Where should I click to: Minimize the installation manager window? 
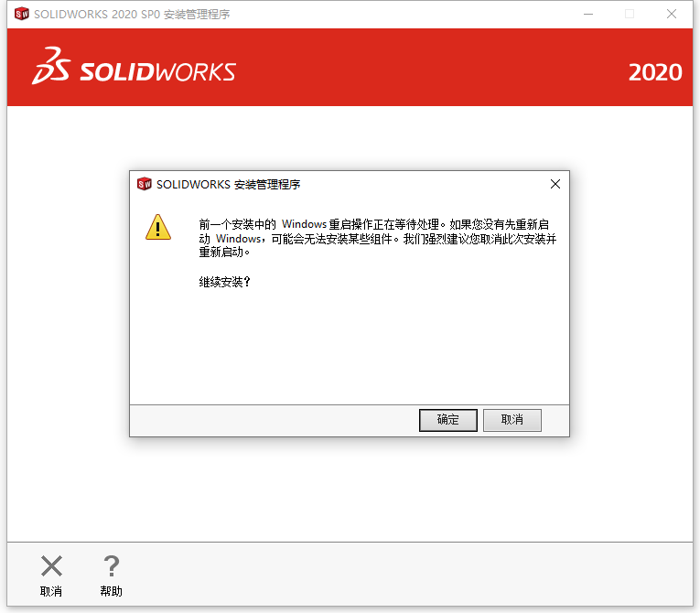588,14
